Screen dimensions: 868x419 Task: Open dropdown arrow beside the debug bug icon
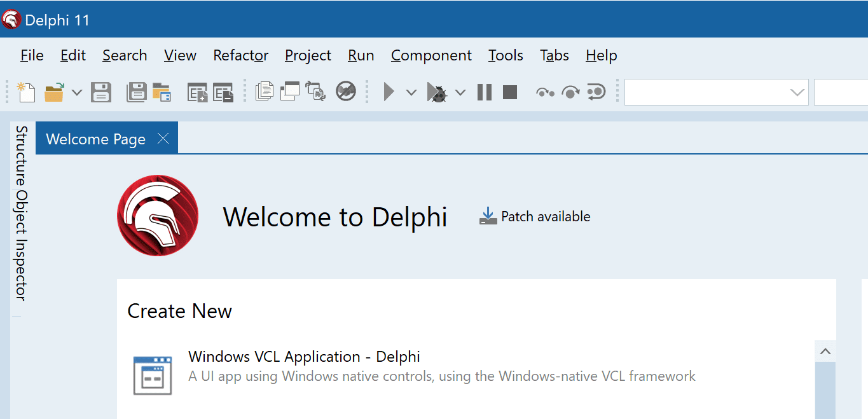point(460,93)
